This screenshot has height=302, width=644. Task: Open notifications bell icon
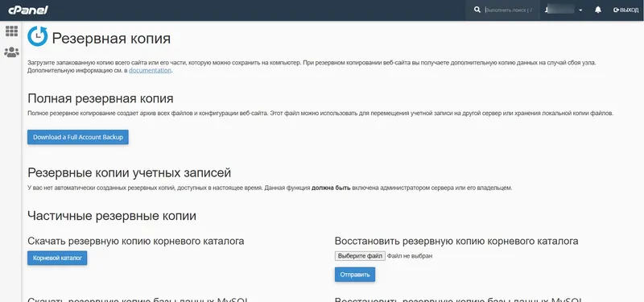coord(598,10)
